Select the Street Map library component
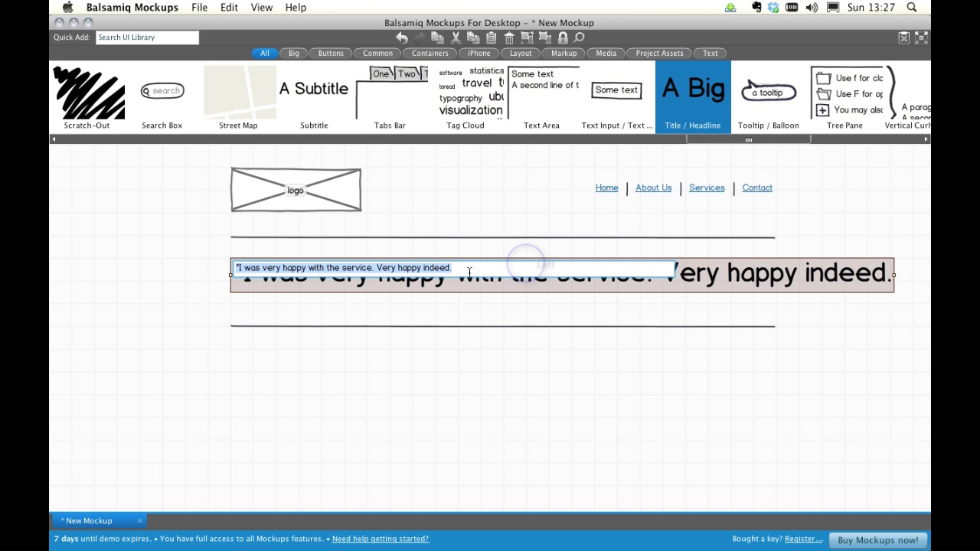 pos(238,97)
